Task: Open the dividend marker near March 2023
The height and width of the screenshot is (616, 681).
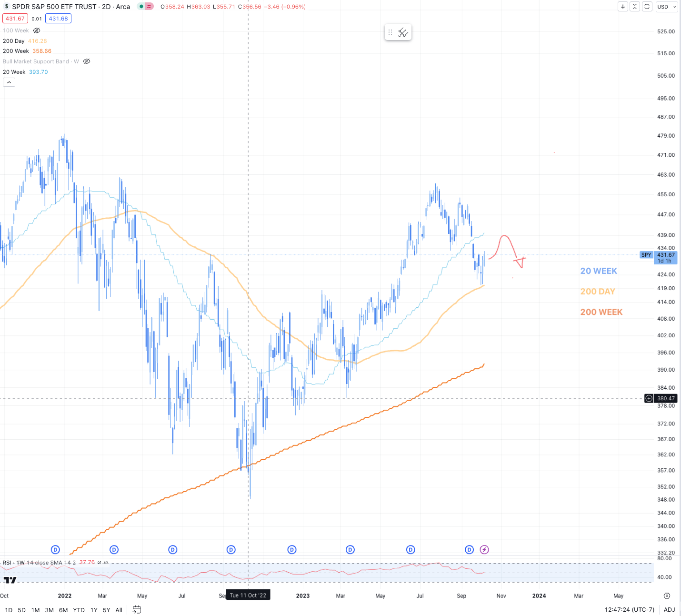Action: coord(351,550)
